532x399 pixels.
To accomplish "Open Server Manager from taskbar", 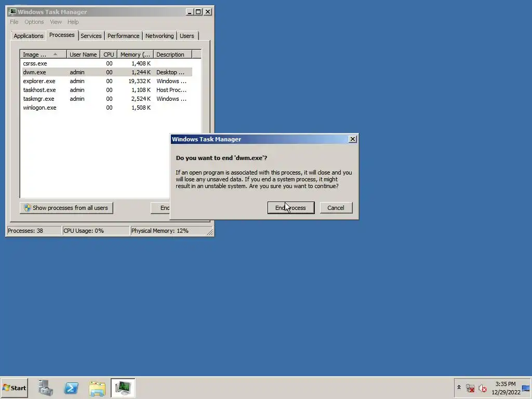I will [x=46, y=388].
